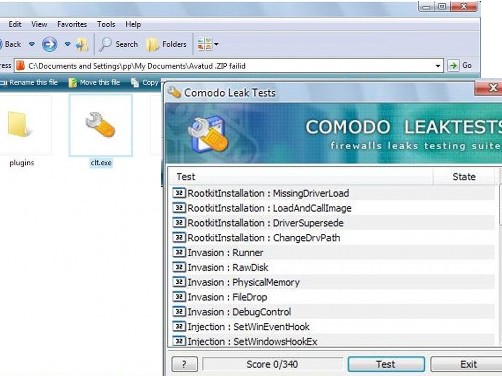Screen dimensions: 502x376
Task: Select the Injection : SetWinEventHook test row
Action: 333,326
